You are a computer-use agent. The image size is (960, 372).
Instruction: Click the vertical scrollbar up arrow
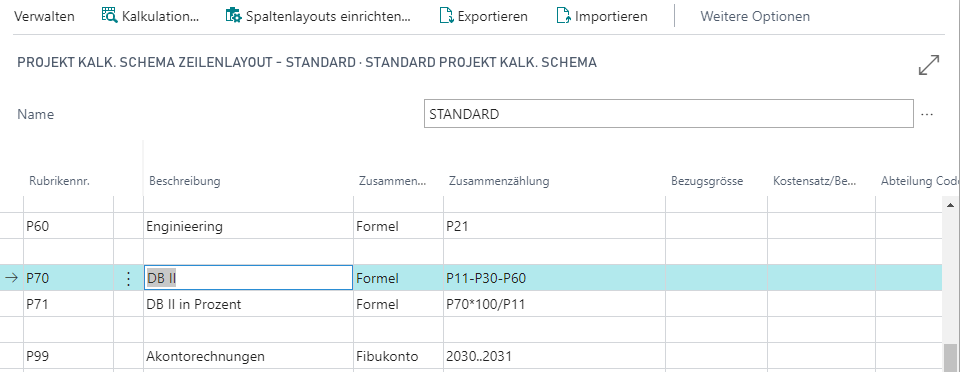(x=950, y=205)
